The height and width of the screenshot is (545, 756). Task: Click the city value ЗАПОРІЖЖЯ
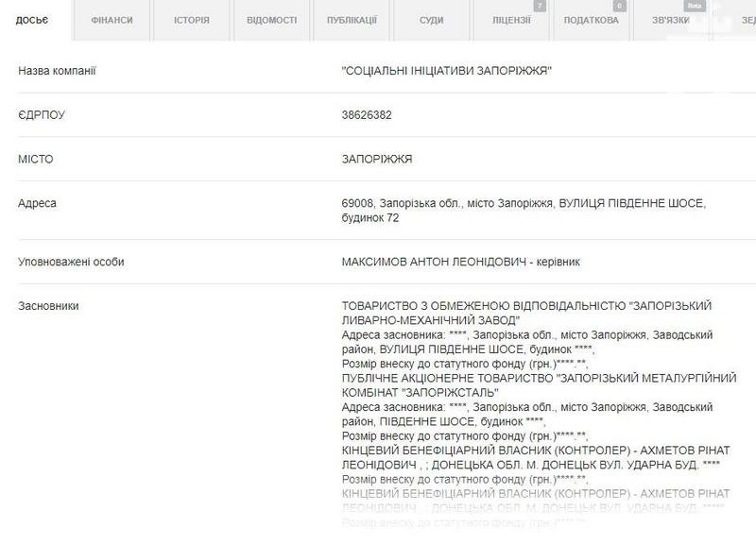pos(377,159)
